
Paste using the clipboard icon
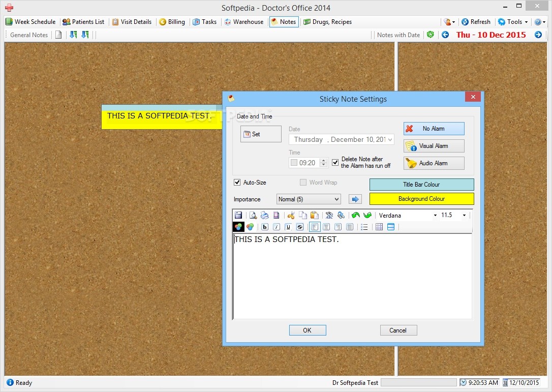click(x=314, y=215)
